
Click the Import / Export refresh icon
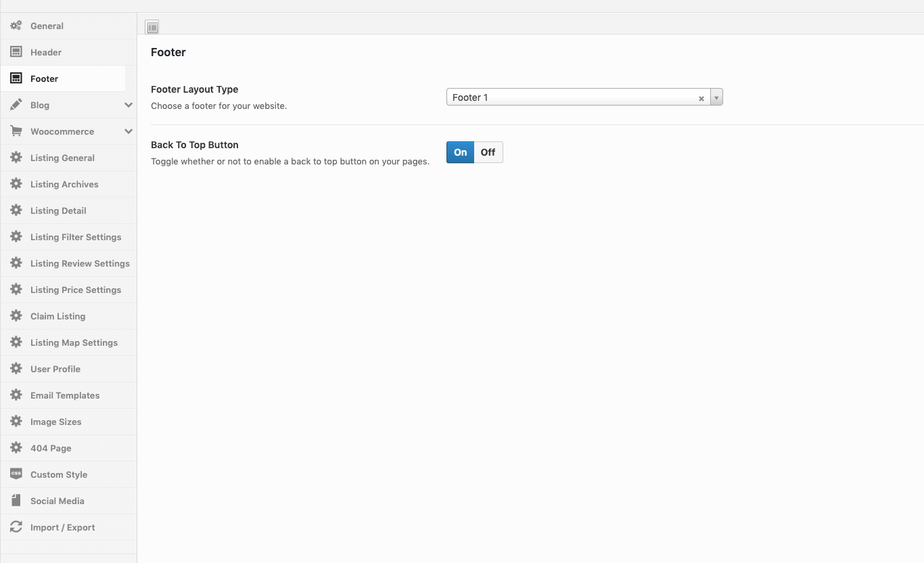point(16,527)
